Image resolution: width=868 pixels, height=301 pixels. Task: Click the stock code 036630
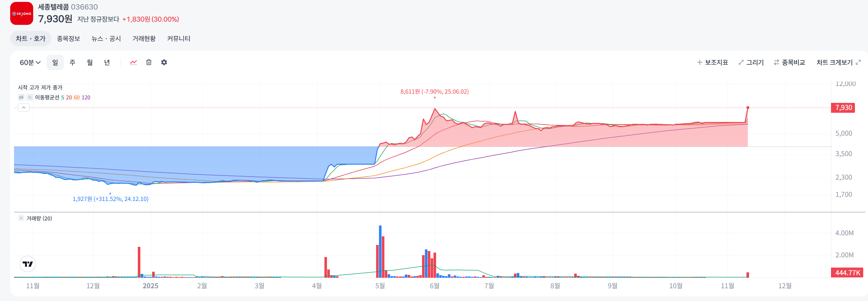pyautogui.click(x=84, y=7)
